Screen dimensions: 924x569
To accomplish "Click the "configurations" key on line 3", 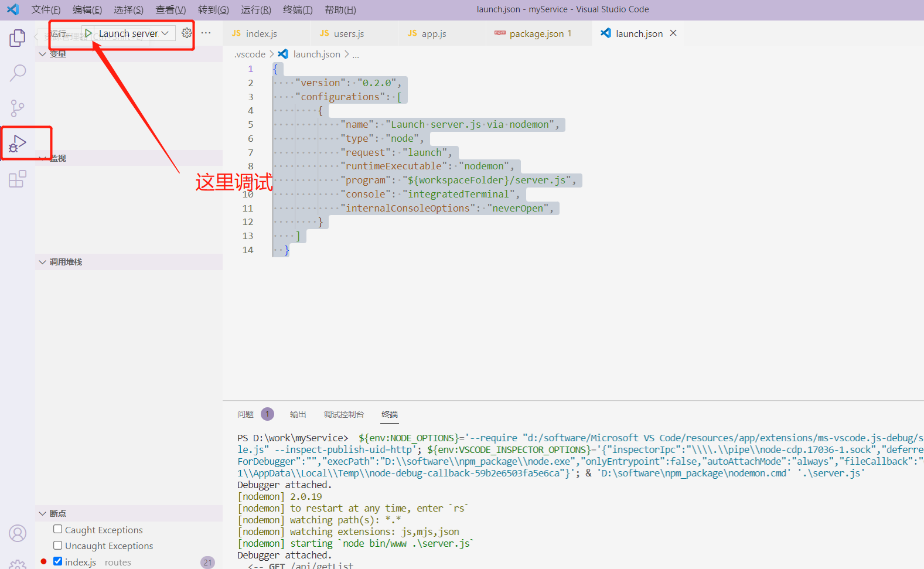I will (340, 97).
